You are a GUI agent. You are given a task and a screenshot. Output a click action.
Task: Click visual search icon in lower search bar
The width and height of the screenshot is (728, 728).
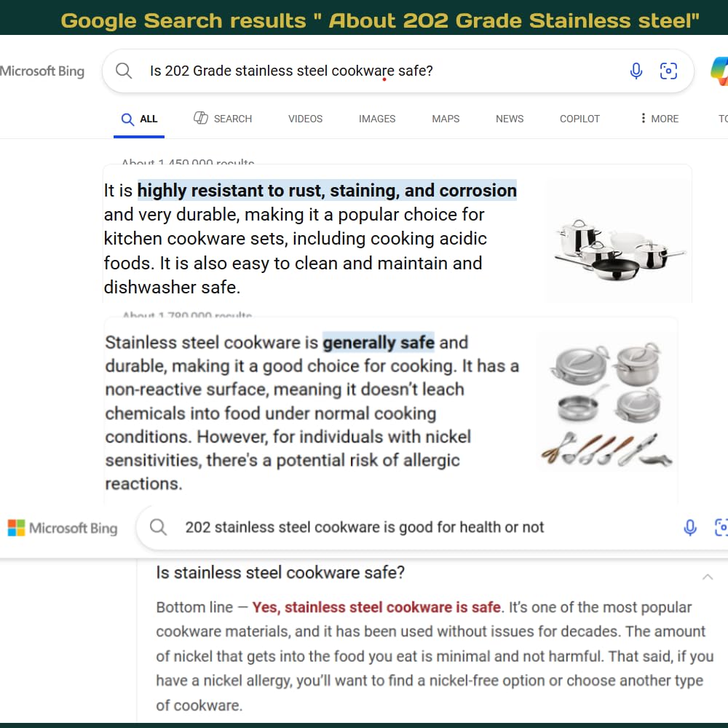tap(721, 527)
